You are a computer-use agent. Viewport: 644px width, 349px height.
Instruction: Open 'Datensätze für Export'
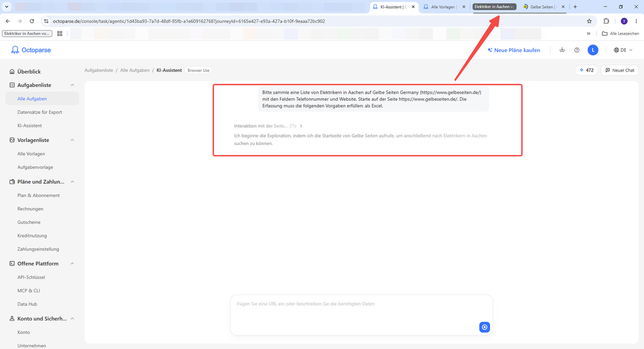point(40,112)
